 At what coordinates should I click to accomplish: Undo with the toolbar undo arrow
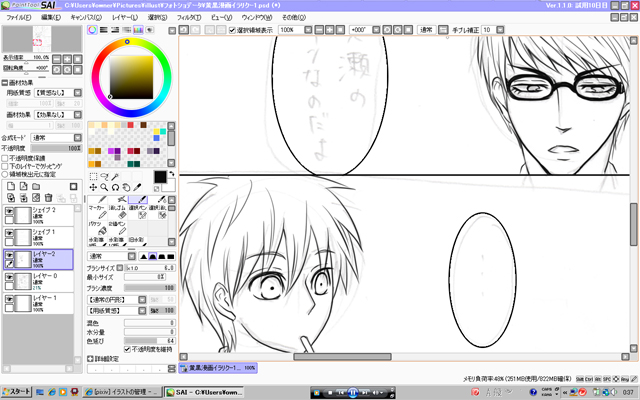click(x=184, y=30)
